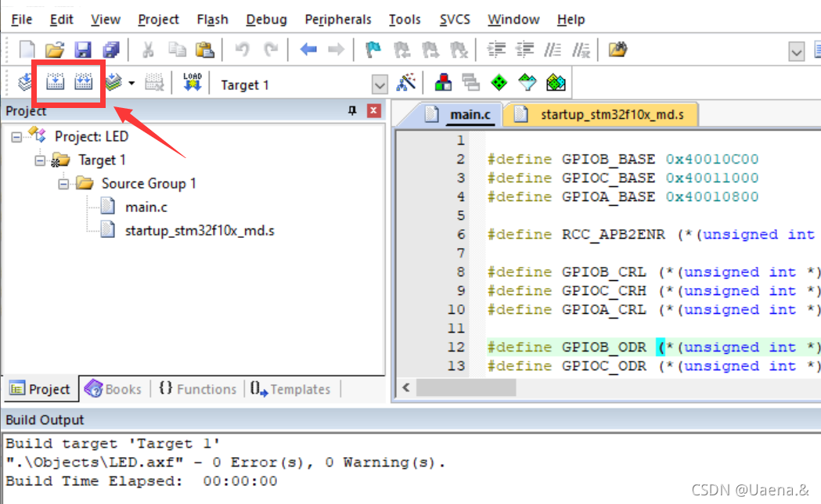Open Select Software Packs icon
The height and width of the screenshot is (504, 821).
528,82
